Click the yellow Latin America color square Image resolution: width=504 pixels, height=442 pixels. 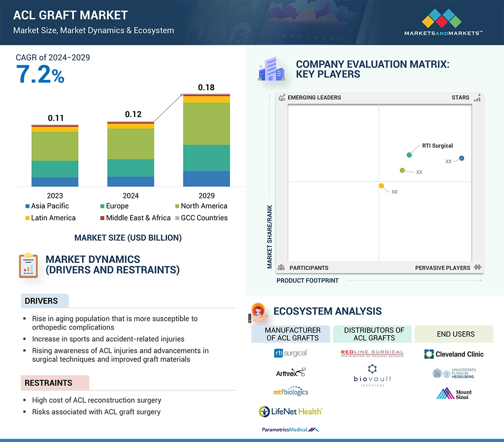pyautogui.click(x=28, y=218)
